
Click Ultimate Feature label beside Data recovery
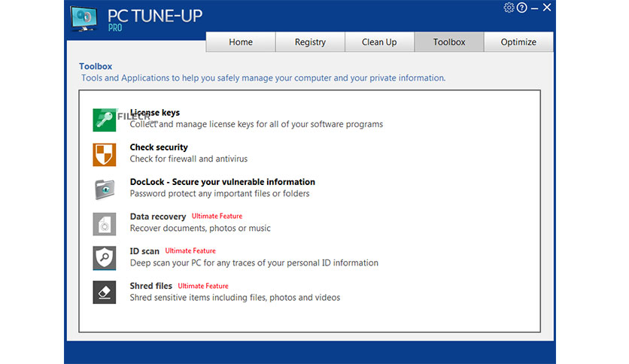217,216
